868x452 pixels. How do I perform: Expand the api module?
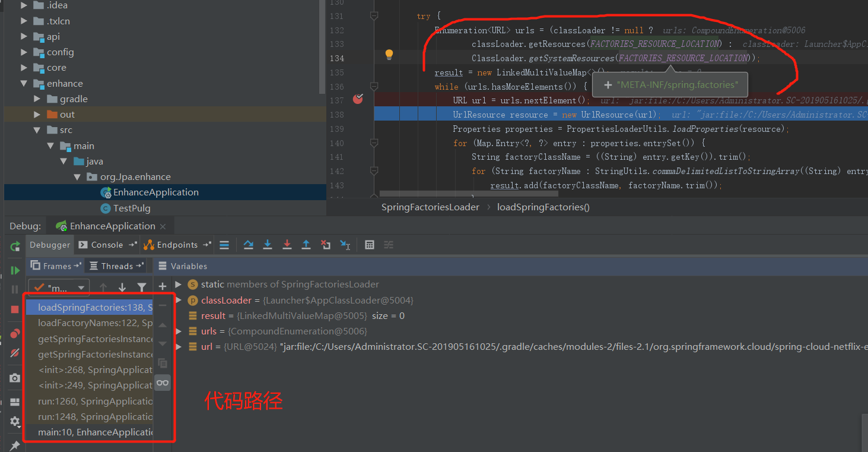(x=24, y=37)
